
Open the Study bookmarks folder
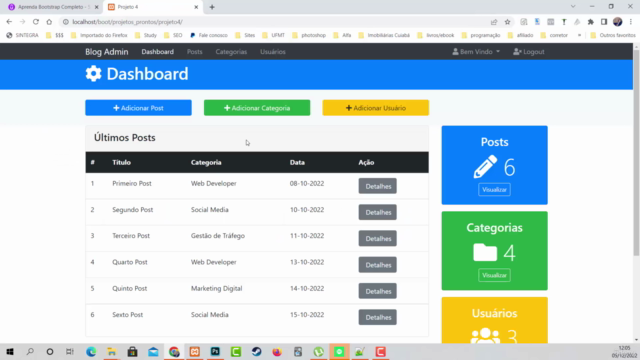[x=146, y=36]
